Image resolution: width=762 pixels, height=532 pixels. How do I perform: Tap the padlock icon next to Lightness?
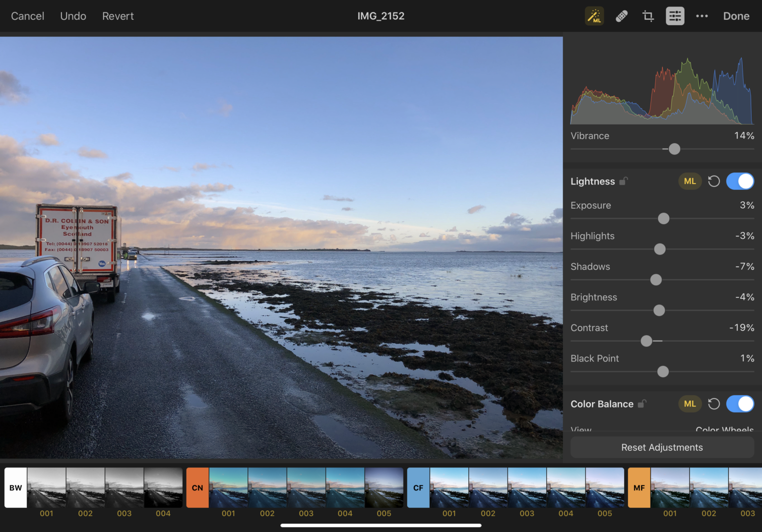click(624, 181)
